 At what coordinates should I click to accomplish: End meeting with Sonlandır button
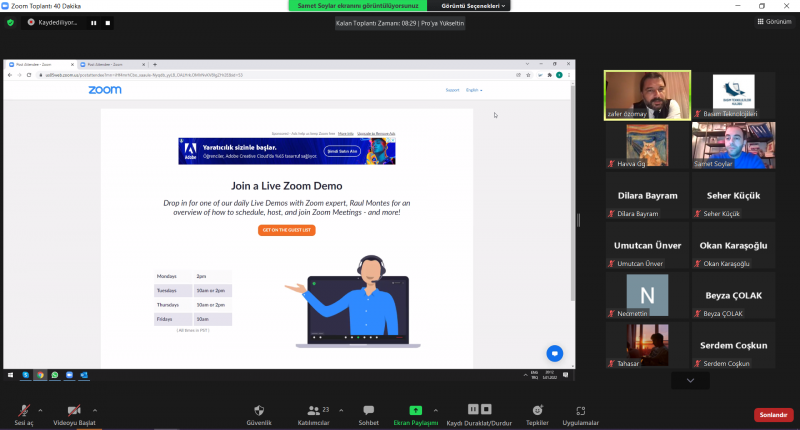pyautogui.click(x=773, y=415)
